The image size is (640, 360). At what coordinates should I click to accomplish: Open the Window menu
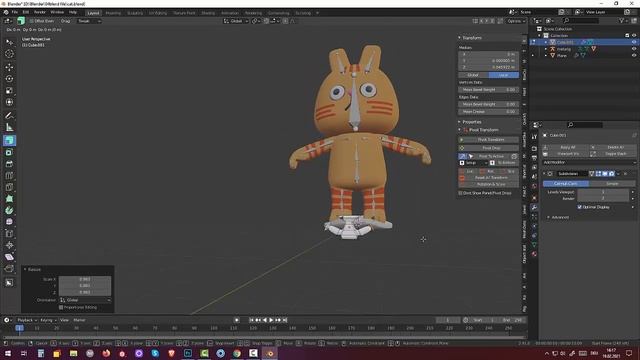(x=57, y=12)
